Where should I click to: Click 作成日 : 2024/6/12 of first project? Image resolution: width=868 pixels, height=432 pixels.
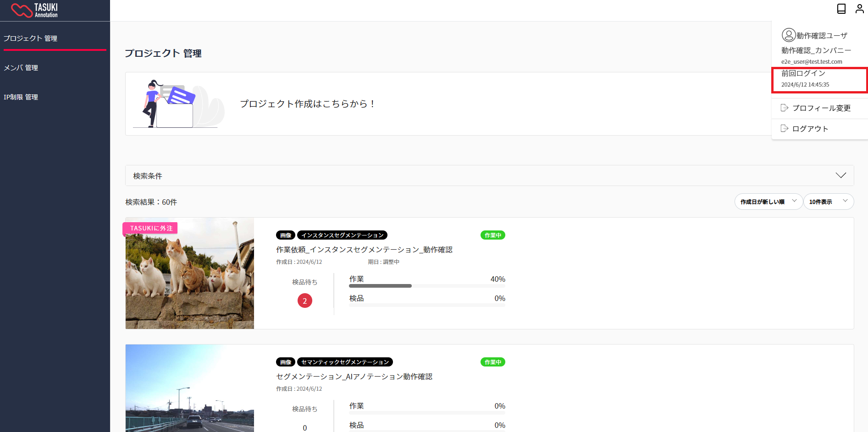[299, 262]
